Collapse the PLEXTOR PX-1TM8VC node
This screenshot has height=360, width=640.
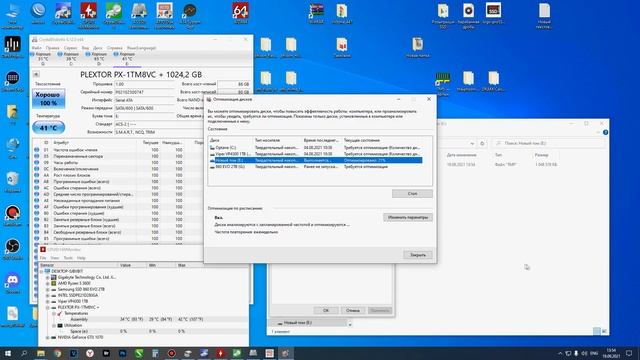(47, 307)
